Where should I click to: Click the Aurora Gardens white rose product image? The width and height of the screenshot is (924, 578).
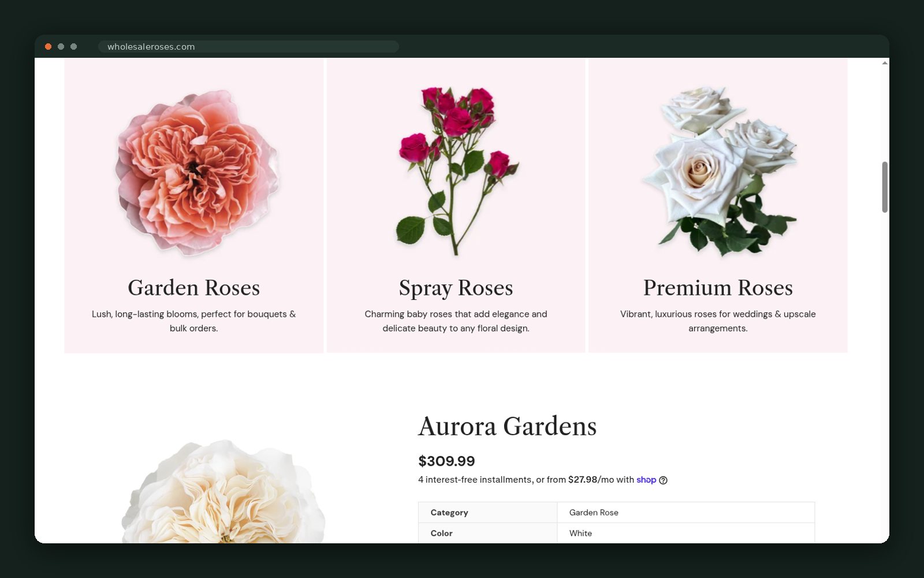point(223,491)
